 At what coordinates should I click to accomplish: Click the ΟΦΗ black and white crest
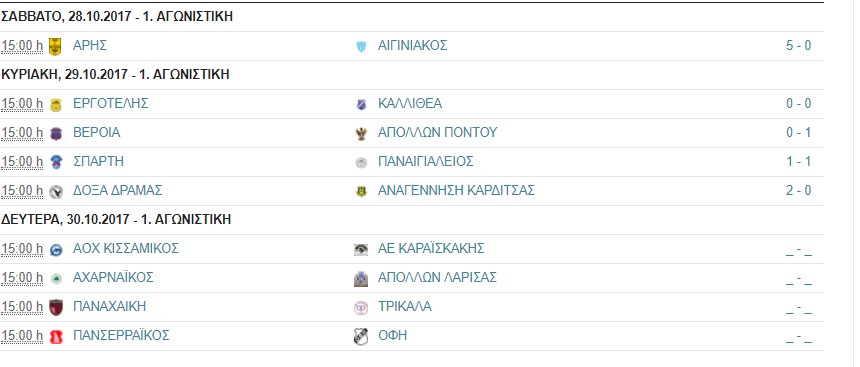tap(360, 337)
